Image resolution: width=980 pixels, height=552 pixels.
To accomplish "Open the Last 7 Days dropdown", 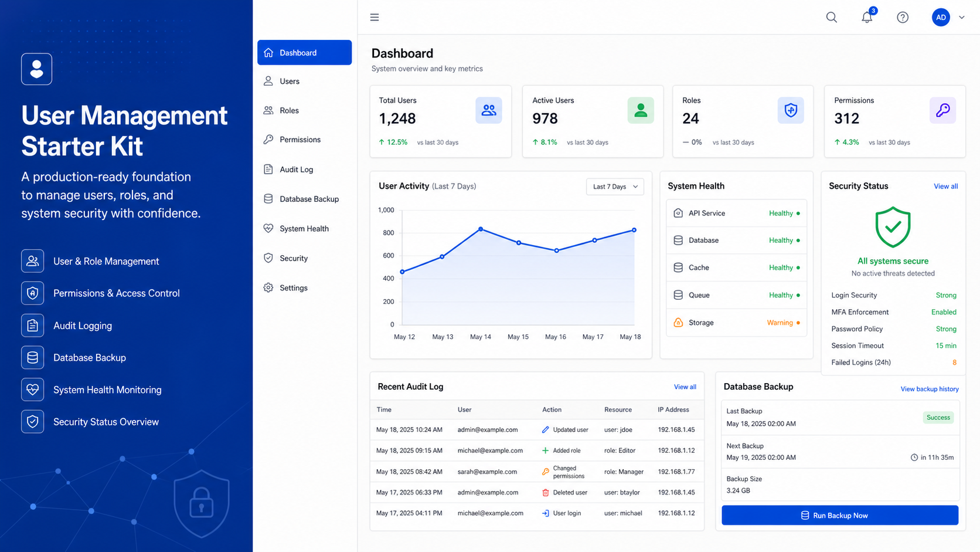I will coord(615,187).
